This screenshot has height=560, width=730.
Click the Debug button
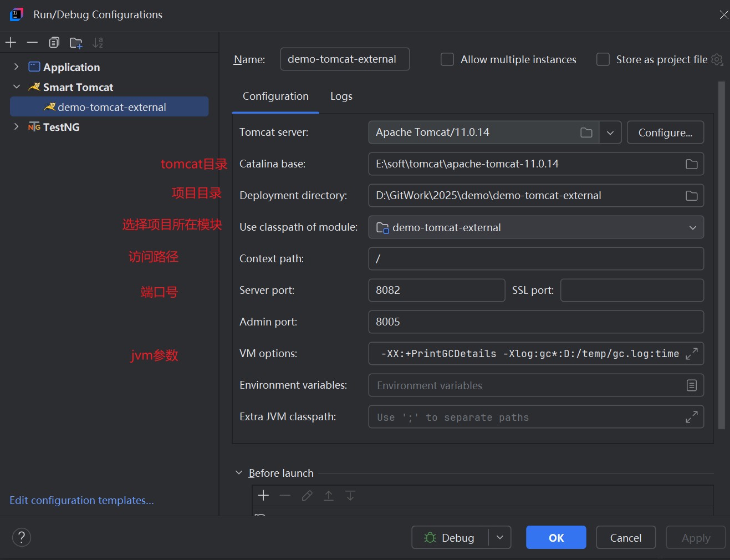click(450, 537)
